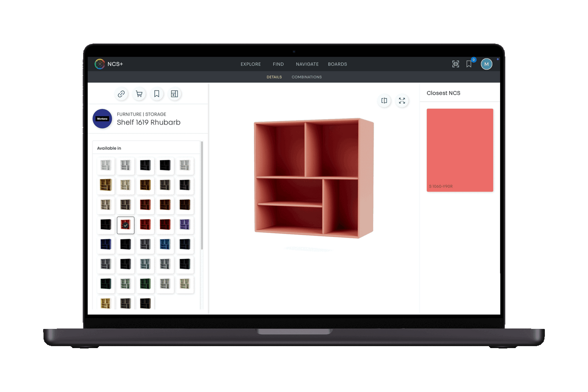Go to the FIND menu

[x=278, y=64]
